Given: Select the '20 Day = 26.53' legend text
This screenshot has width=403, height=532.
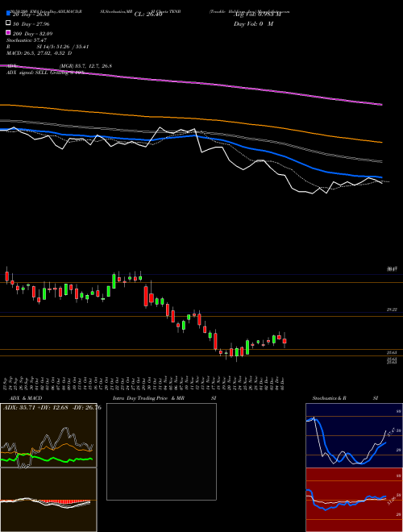Looking at the screenshot, I should tap(31, 15).
